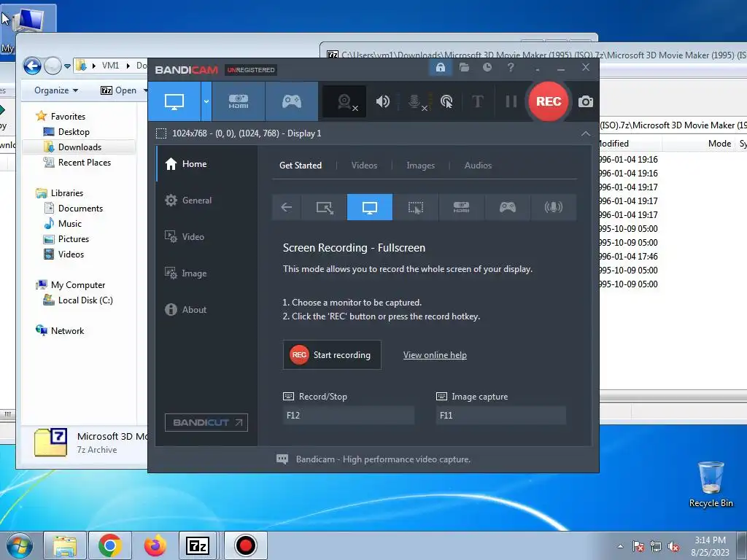Image resolution: width=747 pixels, height=560 pixels.
Task: Switch to the Audios tab
Action: tap(478, 166)
